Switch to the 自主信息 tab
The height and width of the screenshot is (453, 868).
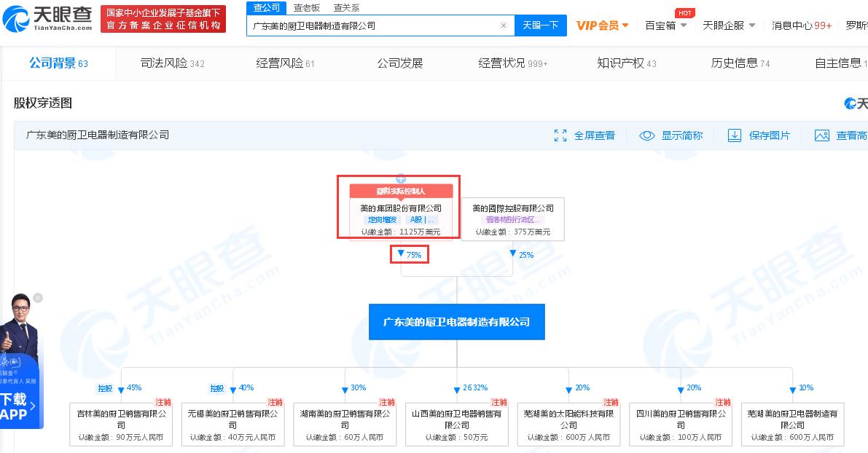(840, 63)
